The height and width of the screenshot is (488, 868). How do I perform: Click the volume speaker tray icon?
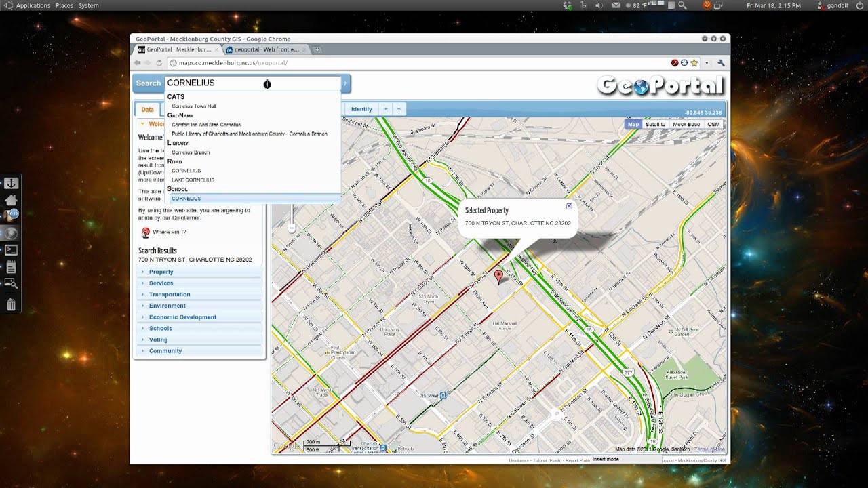click(x=599, y=5)
